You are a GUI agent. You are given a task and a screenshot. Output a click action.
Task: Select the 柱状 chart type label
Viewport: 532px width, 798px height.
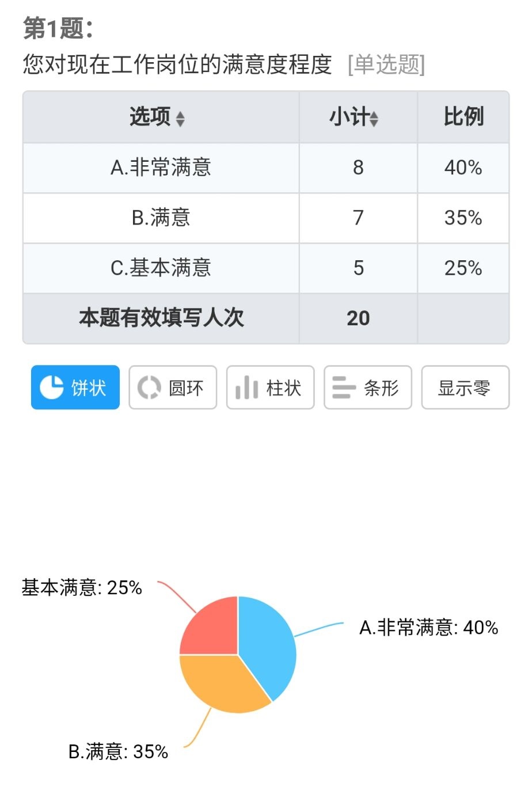(284, 388)
